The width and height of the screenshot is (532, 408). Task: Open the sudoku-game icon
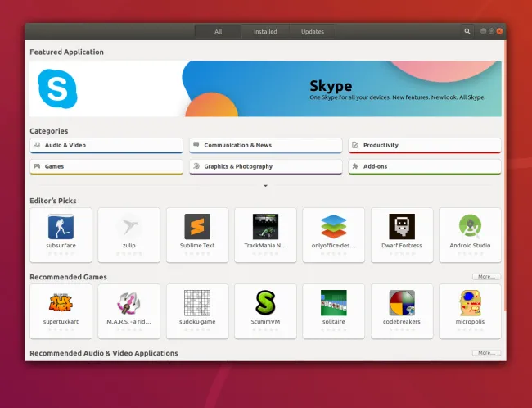tap(197, 302)
